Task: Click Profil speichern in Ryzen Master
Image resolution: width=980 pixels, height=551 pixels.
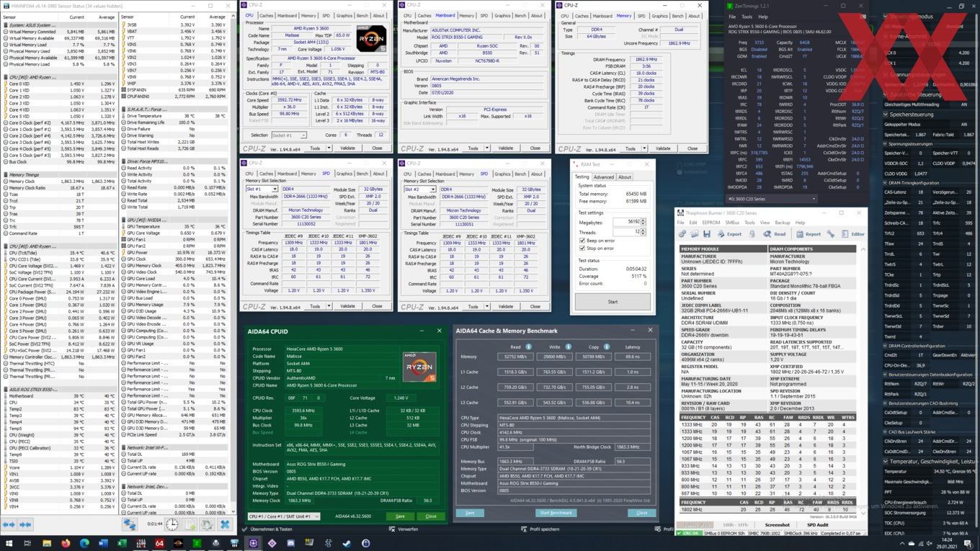Action: [539, 529]
